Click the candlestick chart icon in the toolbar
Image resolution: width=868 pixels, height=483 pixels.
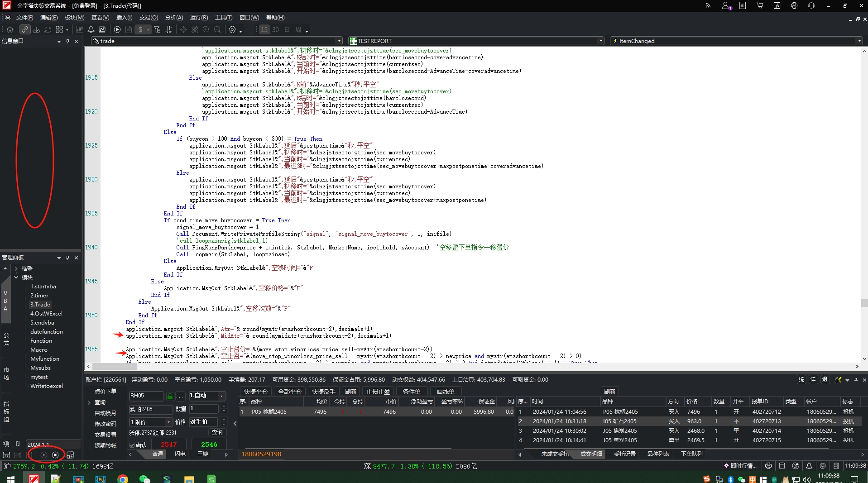79,29
